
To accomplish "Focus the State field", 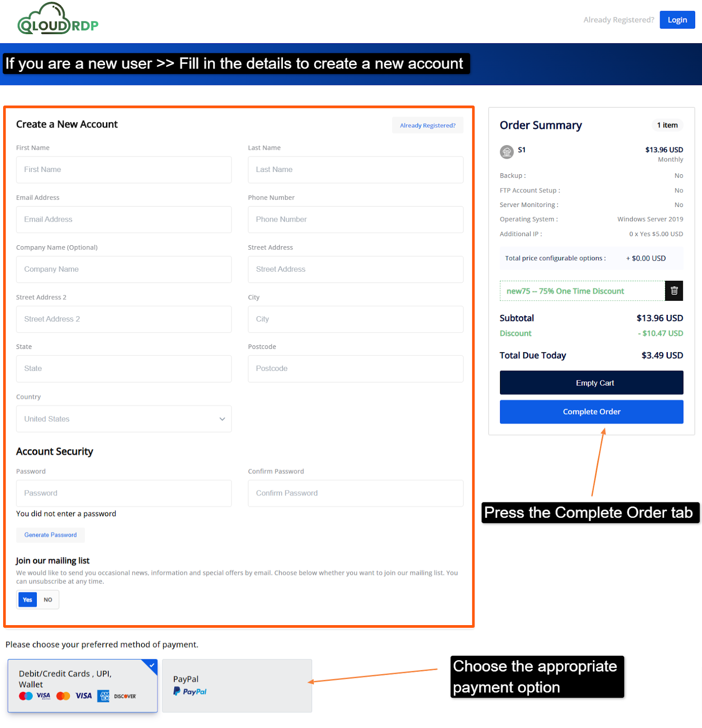I will pos(124,369).
